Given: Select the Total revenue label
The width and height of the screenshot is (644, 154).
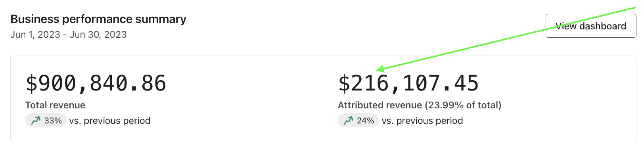Looking at the screenshot, I should tap(55, 105).
